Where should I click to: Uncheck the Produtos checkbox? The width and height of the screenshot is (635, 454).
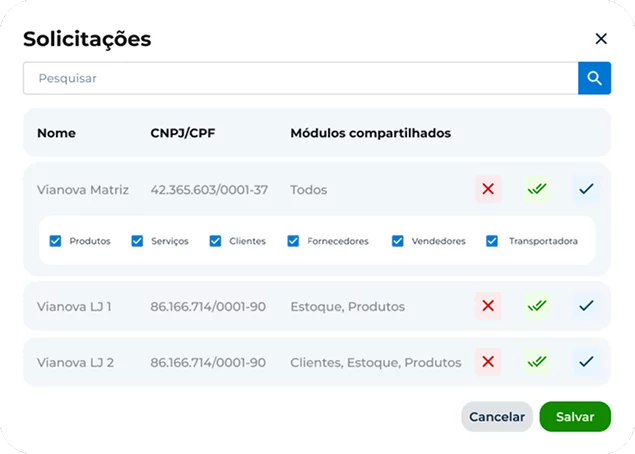(55, 241)
